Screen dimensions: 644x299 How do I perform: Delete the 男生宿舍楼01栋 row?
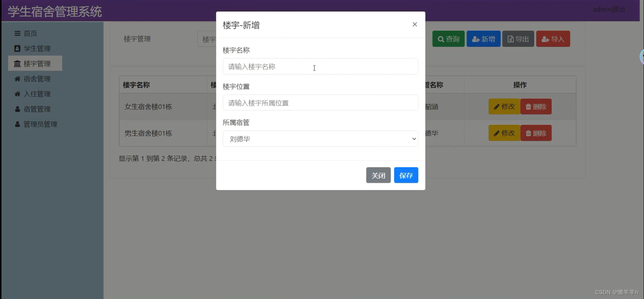click(536, 133)
